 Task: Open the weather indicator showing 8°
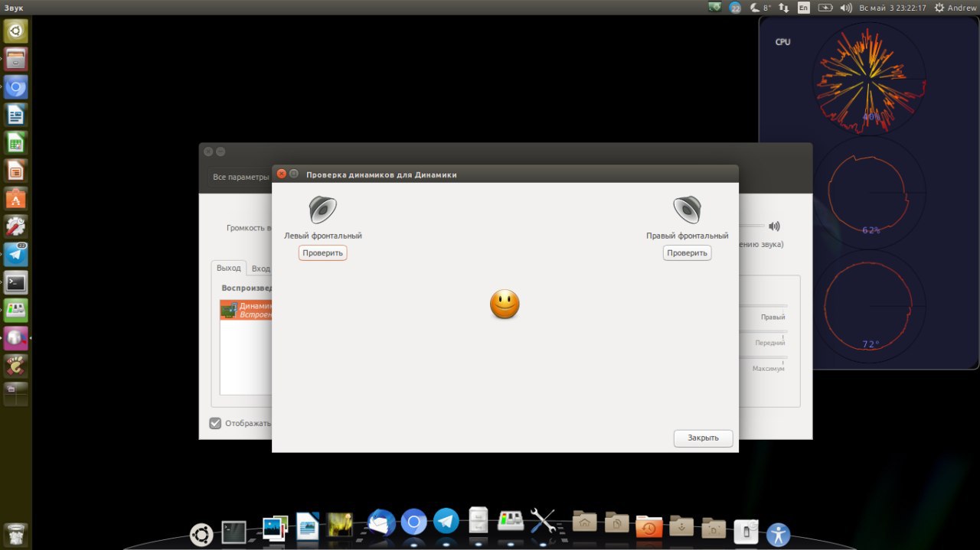pyautogui.click(x=761, y=8)
